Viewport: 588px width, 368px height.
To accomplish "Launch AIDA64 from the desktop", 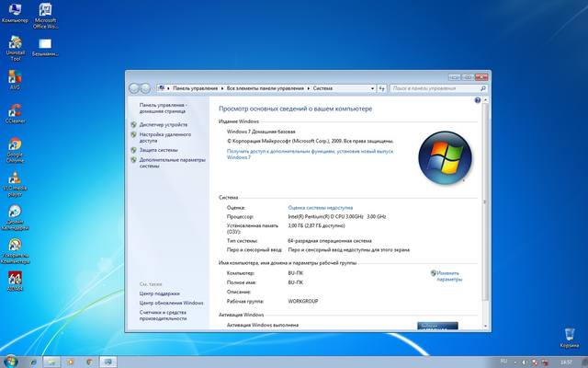I will [15, 282].
